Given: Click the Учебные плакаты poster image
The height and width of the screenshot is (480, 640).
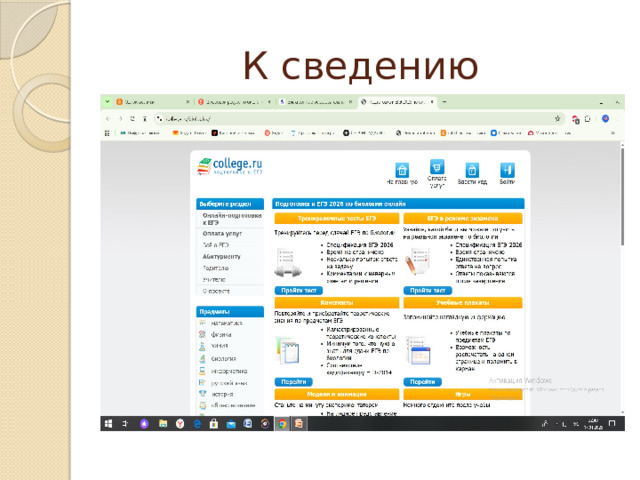Looking at the screenshot, I should point(418,350).
